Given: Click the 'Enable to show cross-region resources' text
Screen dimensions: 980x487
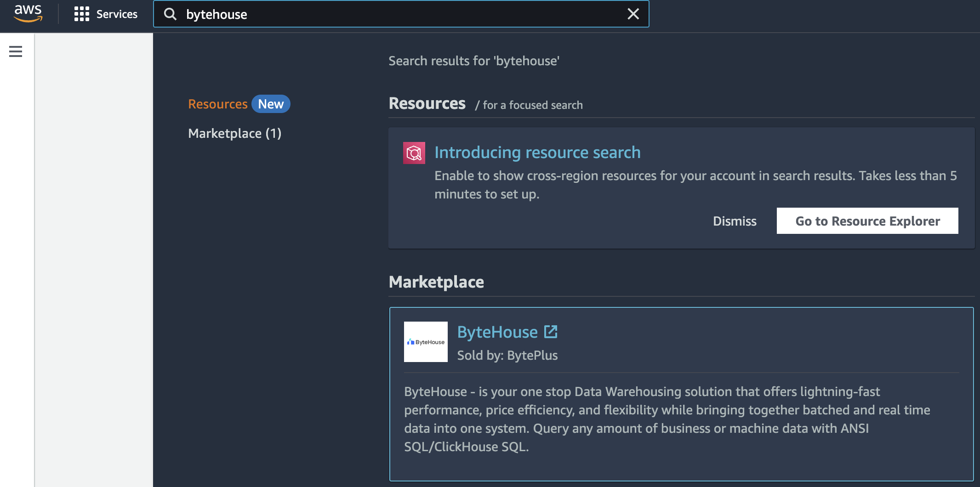Looking at the screenshot, I should coord(695,185).
